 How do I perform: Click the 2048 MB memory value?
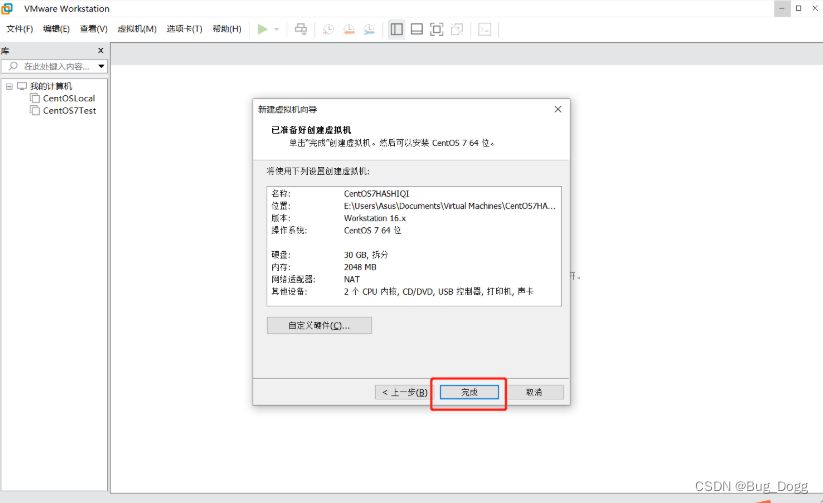[x=360, y=267]
